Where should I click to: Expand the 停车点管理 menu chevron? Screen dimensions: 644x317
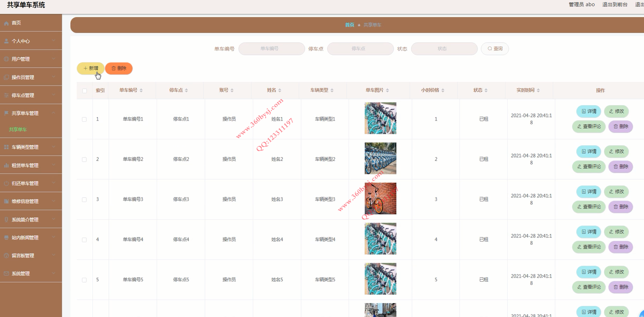(54, 95)
